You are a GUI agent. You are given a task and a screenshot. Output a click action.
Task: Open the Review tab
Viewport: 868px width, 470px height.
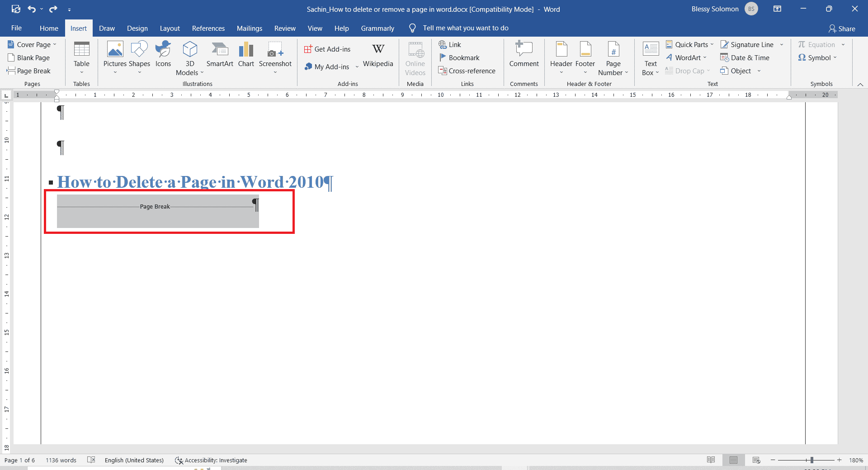pyautogui.click(x=285, y=28)
